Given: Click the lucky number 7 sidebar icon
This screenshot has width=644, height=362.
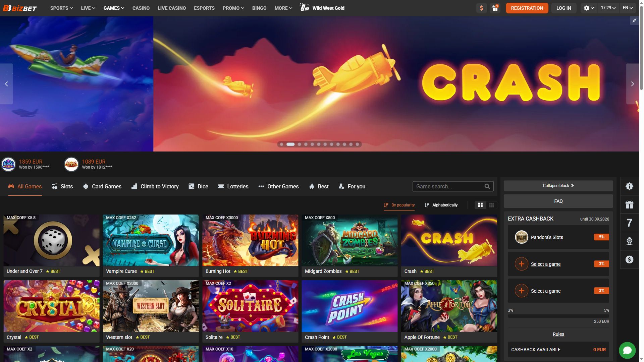Looking at the screenshot, I should point(629,223).
